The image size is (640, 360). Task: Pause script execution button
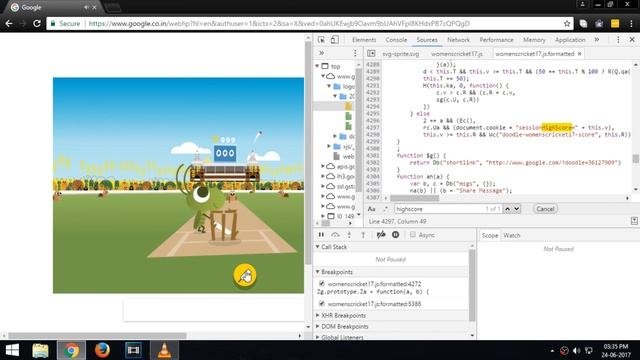(x=321, y=235)
